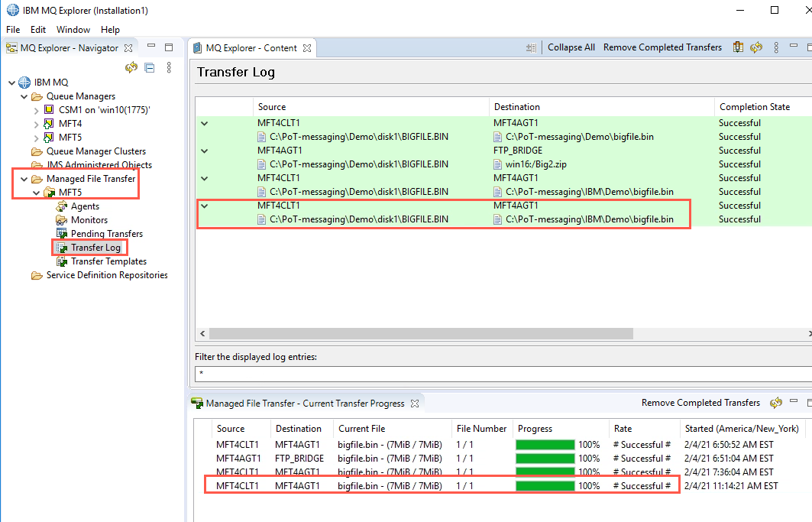The height and width of the screenshot is (522, 812).
Task: Click file icon beside C:\PoT-messaging\Demo\bigfile.bin destination
Action: coord(497,137)
